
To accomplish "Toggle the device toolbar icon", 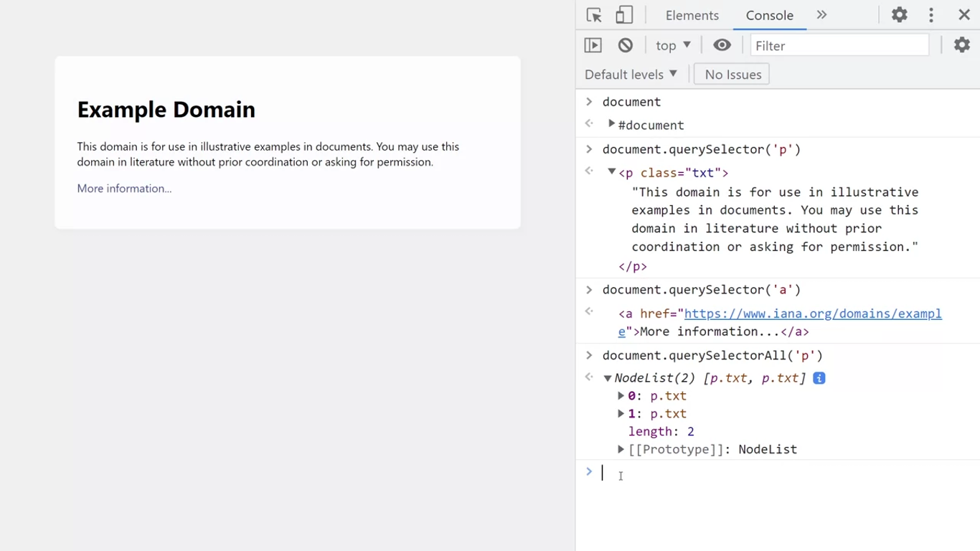I will click(x=624, y=15).
